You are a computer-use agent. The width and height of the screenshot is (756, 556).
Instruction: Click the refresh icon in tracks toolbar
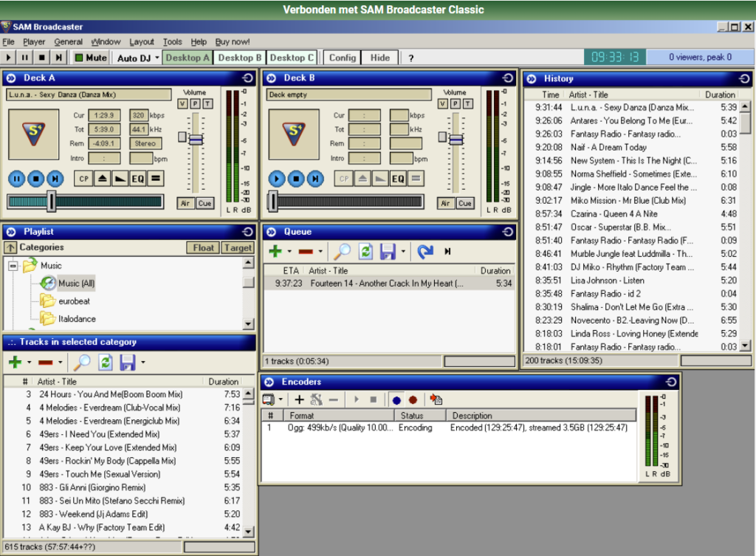tap(106, 362)
